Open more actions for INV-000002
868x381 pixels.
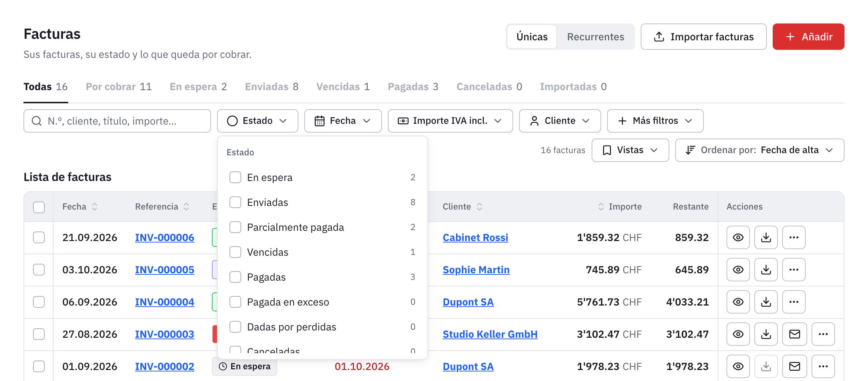[x=823, y=366]
